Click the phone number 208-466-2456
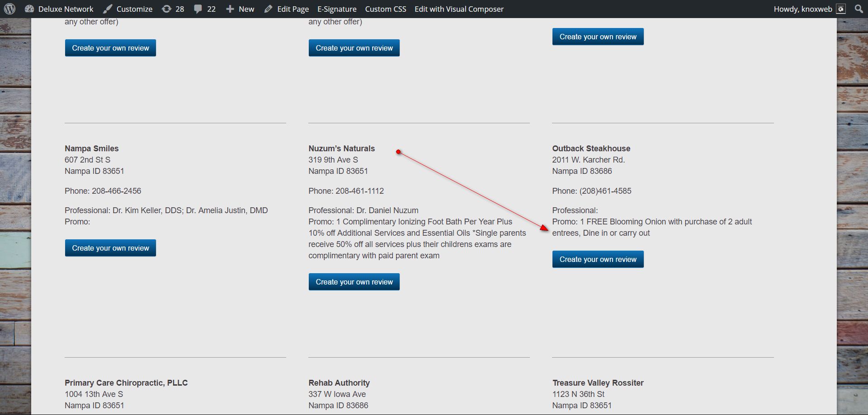 pos(116,191)
